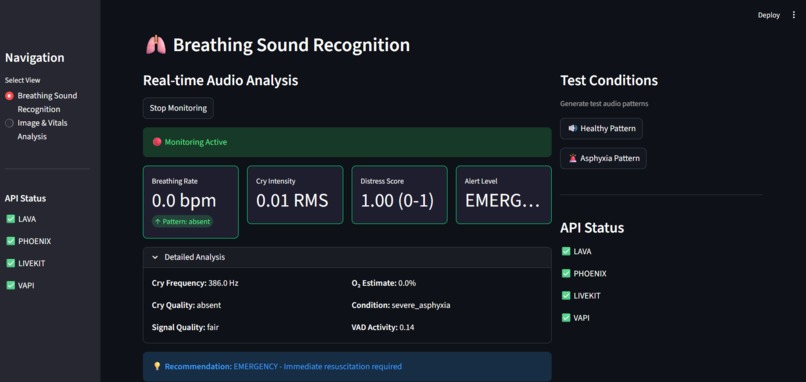This screenshot has width=806, height=382.
Task: Click the VAD Activity 0.14 entry
Action: [x=383, y=327]
